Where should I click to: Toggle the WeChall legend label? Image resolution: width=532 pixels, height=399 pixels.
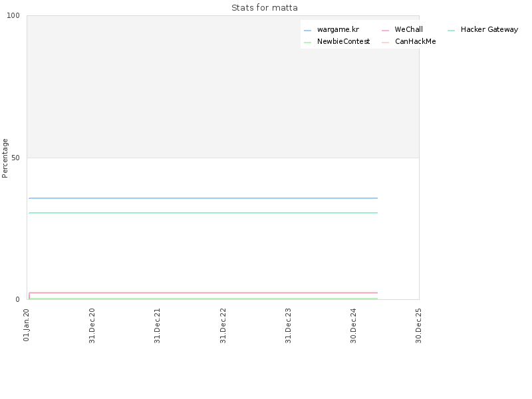tap(409, 29)
